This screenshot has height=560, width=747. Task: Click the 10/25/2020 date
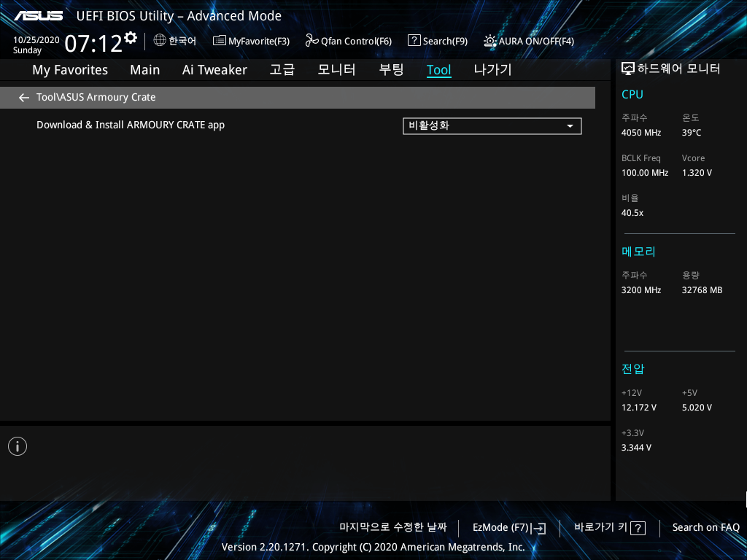click(x=36, y=40)
